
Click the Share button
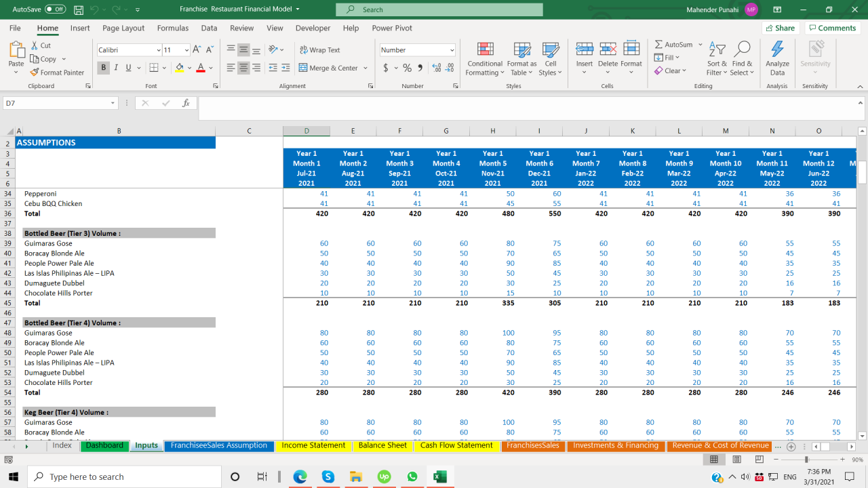[x=781, y=28]
